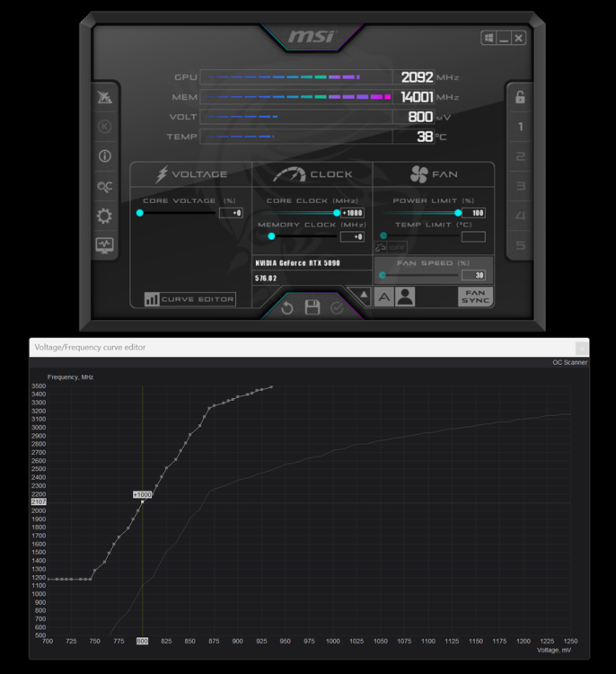This screenshot has width=616, height=674.
Task: Click the highlighted 2107 frequency label
Action: point(39,502)
